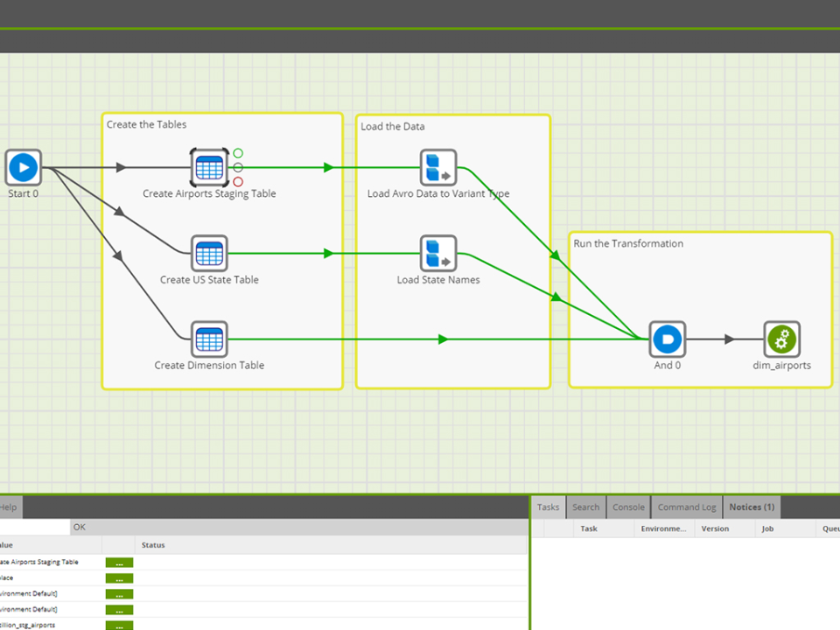Switch to the Tasks tab
Viewport: 840px width, 630px height.
click(548, 507)
